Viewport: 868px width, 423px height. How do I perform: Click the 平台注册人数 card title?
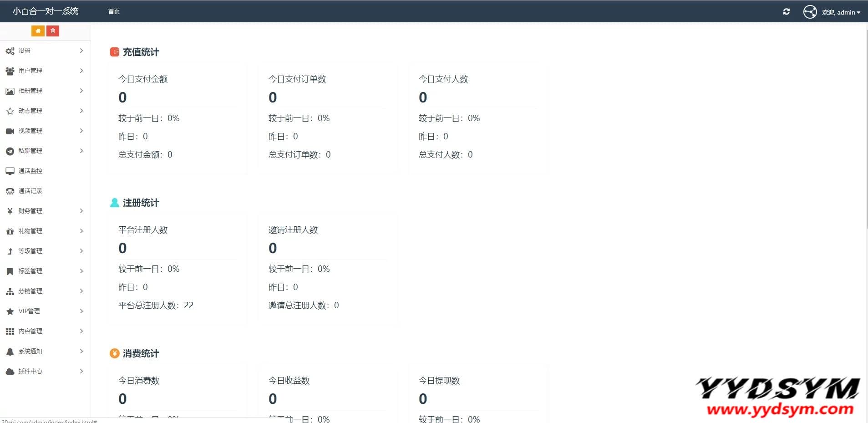click(143, 230)
